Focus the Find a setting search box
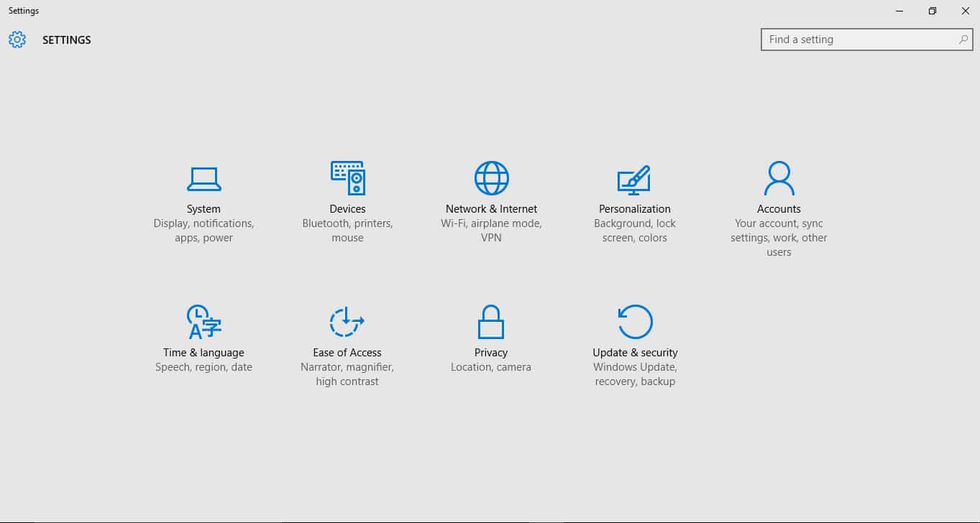 click(x=866, y=40)
